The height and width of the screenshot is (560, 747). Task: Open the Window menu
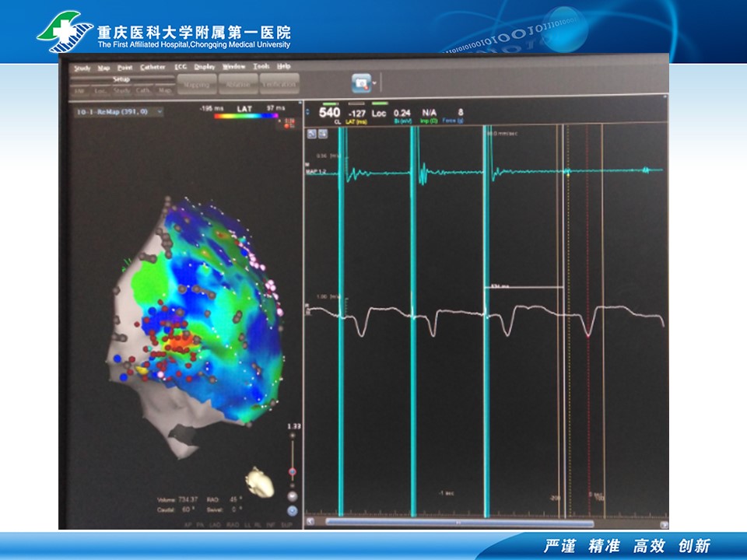[234, 66]
